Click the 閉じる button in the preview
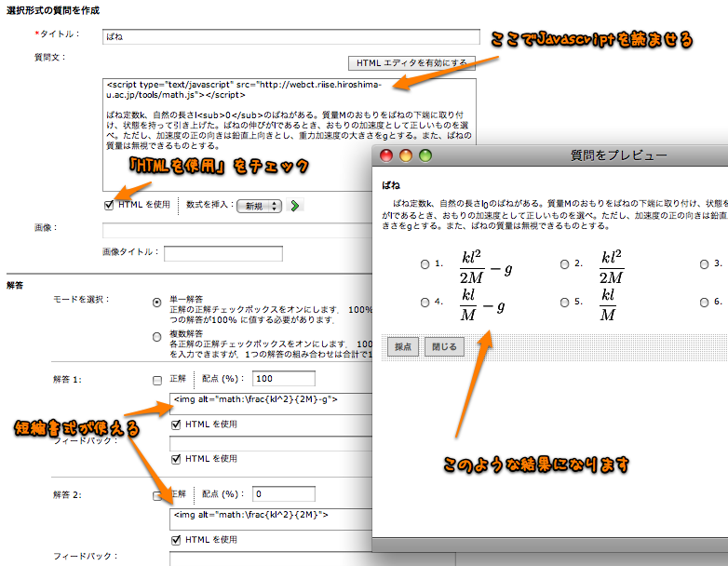The height and width of the screenshot is (566, 728). coord(444,347)
